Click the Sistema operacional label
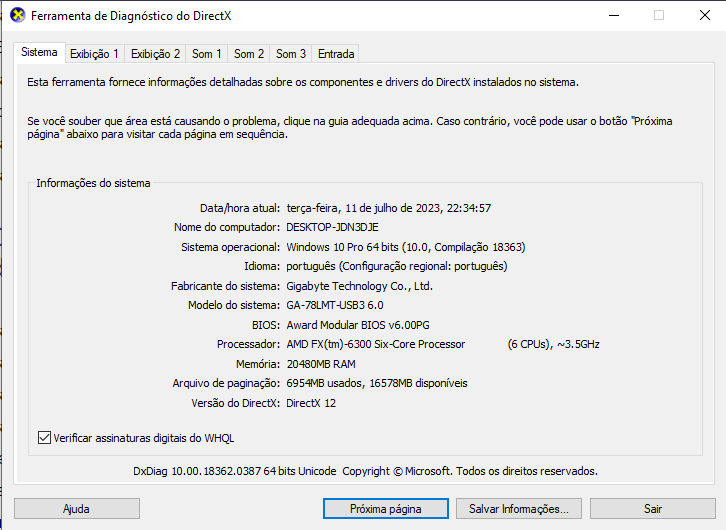 [231, 247]
